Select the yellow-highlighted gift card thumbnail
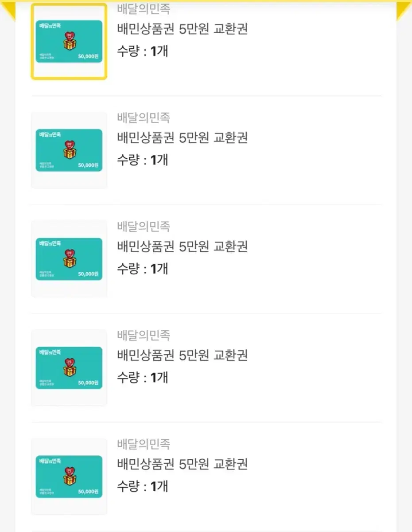The height and width of the screenshot is (532, 412). (x=69, y=41)
